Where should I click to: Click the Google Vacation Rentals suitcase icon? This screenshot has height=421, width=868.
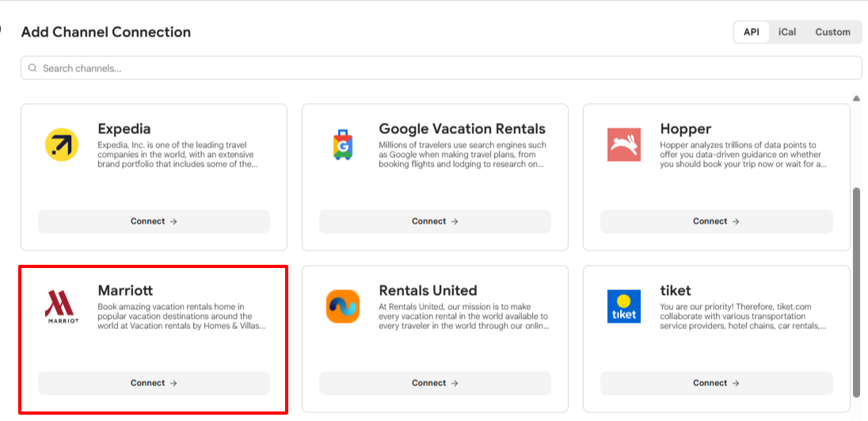pyautogui.click(x=343, y=144)
